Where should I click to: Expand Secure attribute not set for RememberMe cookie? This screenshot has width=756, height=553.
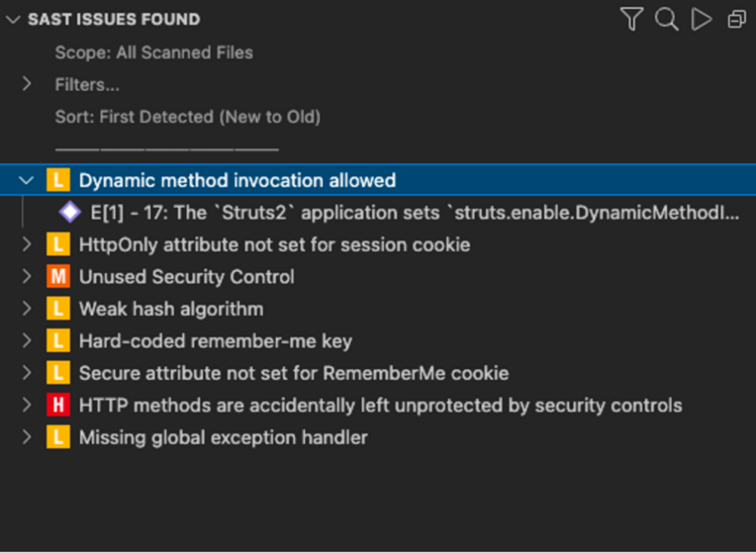click(27, 372)
